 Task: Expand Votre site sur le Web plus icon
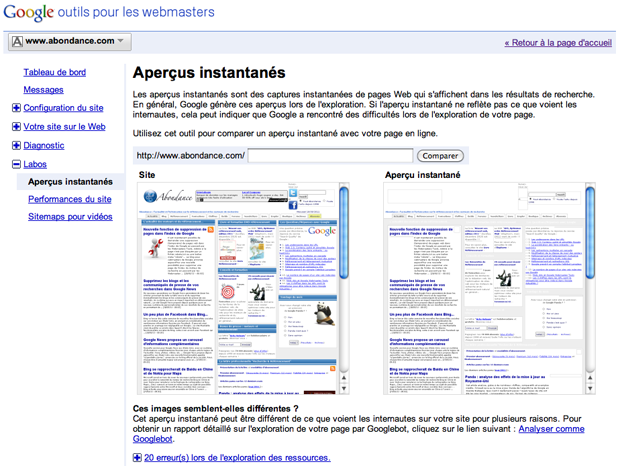coord(16,127)
